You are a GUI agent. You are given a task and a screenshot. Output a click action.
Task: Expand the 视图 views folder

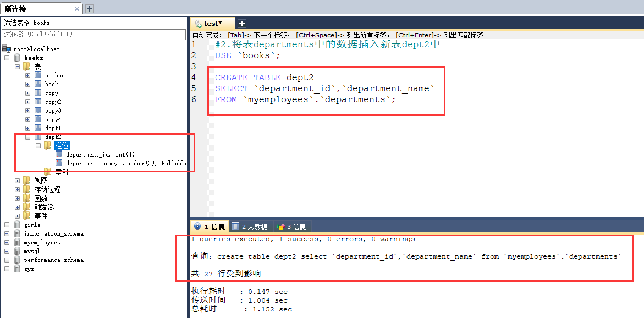pyautogui.click(x=17, y=181)
